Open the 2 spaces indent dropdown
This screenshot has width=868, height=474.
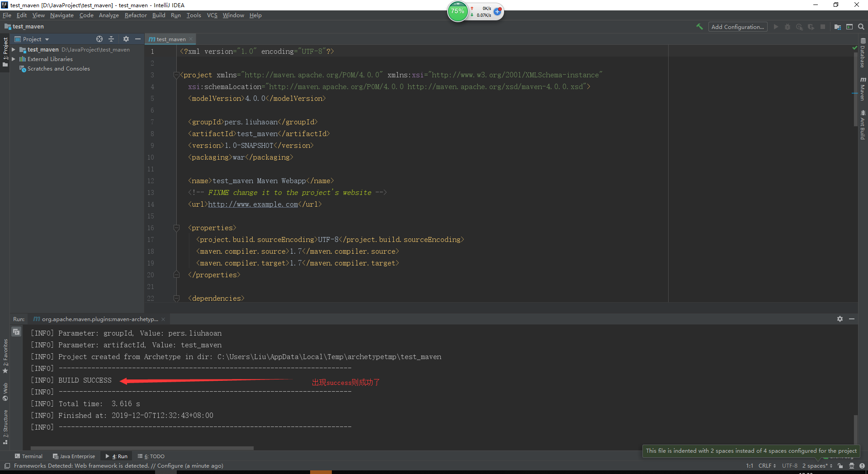pos(817,466)
